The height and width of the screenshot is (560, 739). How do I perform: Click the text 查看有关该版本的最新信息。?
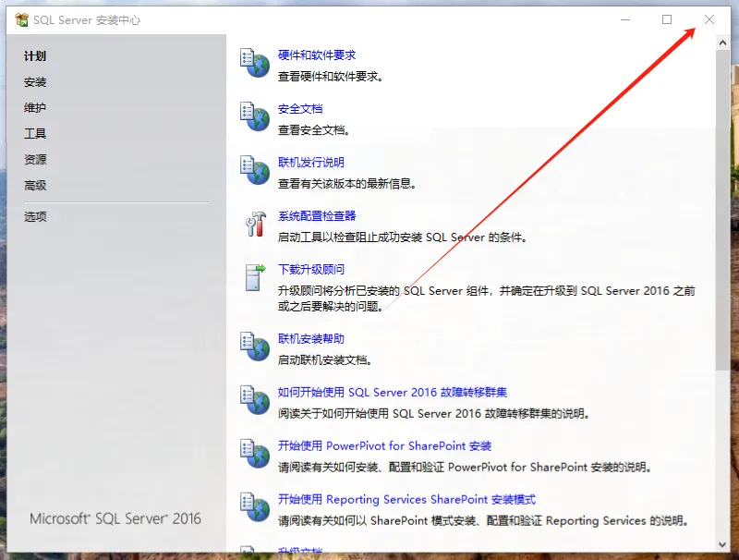click(347, 184)
